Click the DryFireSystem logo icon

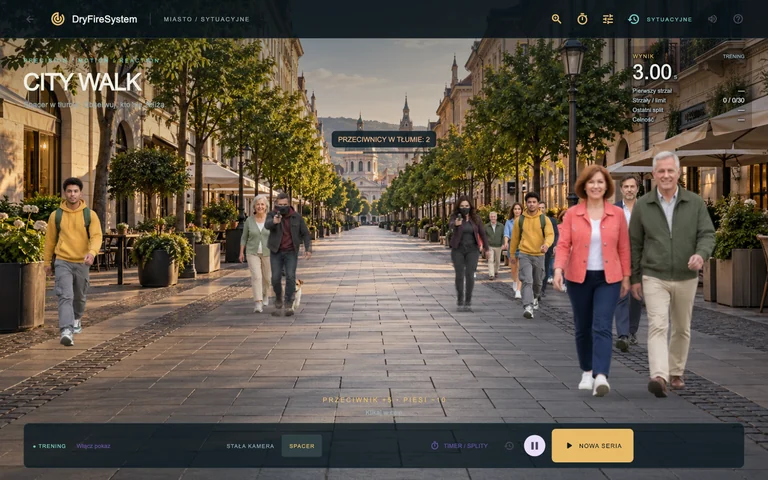tap(58, 19)
